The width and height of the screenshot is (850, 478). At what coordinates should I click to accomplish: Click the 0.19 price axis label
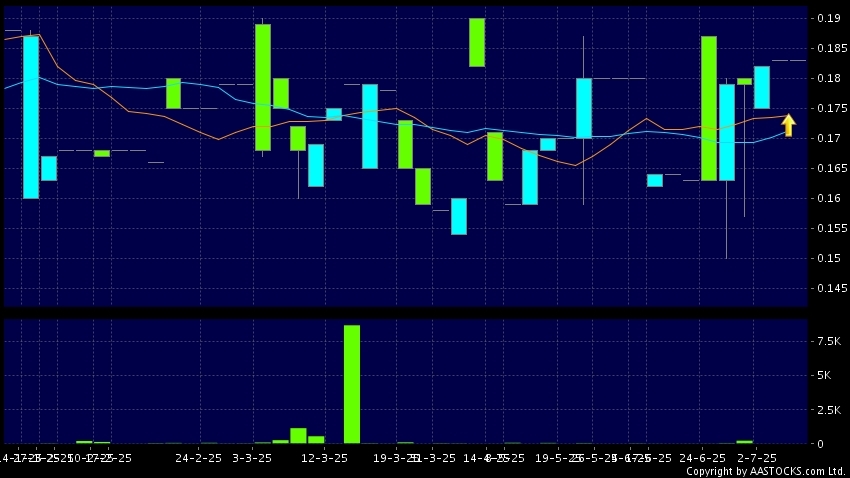[x=828, y=18]
